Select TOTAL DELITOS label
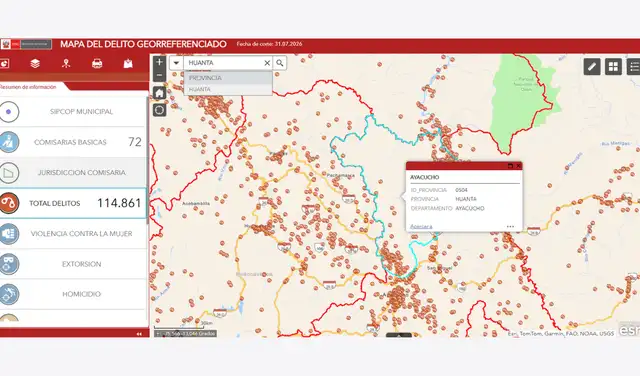Image resolution: width=640 pixels, height=376 pixels. [x=55, y=203]
